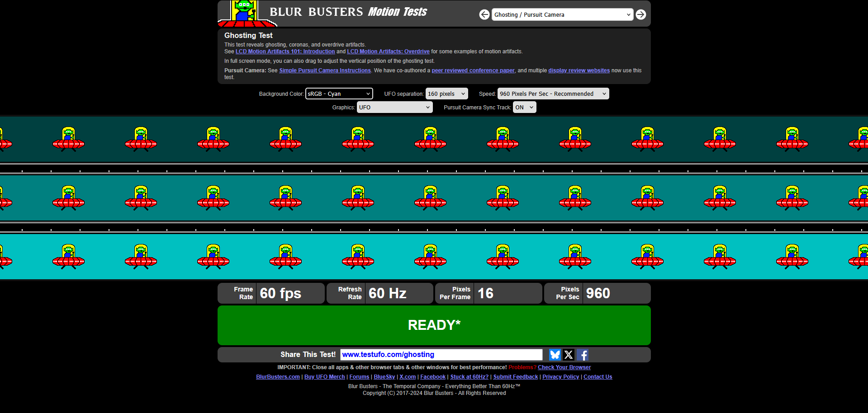This screenshot has height=413, width=868.
Task: Click the green READY* status button
Action: point(434,325)
